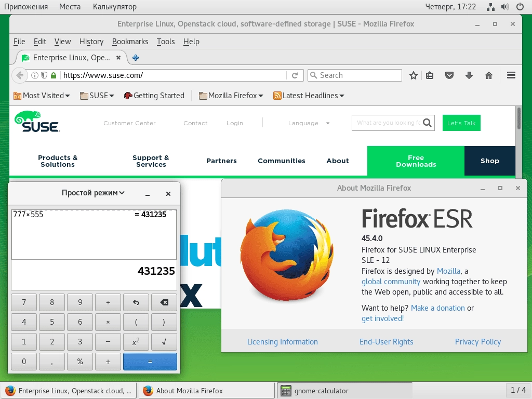The height and width of the screenshot is (399, 532).
Task: Go back with the Firefox back arrow
Action: 20,75
